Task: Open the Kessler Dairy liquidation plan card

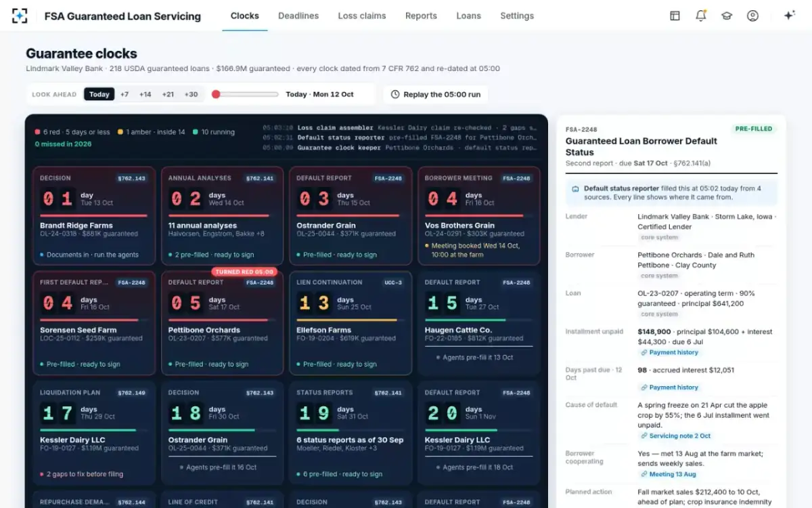Action: pyautogui.click(x=93, y=433)
